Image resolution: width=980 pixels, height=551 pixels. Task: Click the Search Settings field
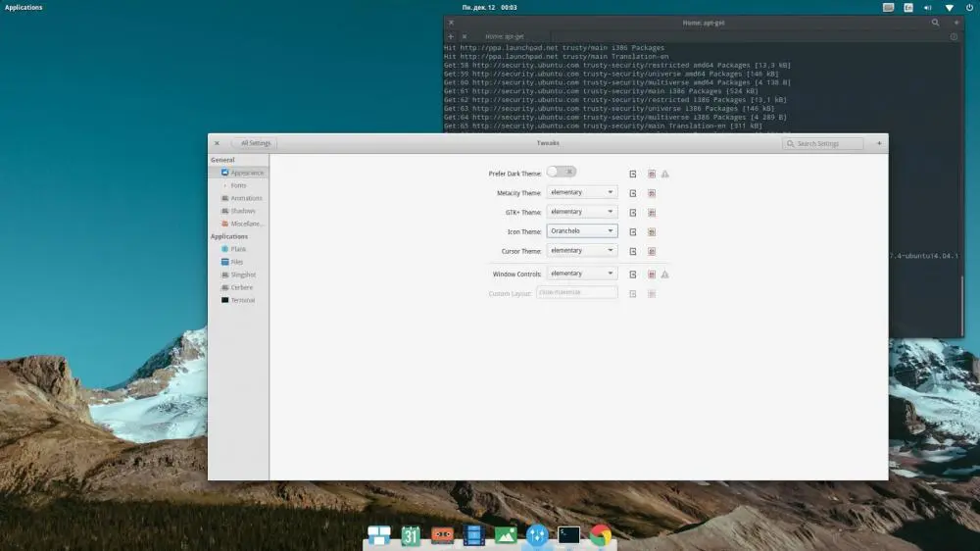click(x=822, y=143)
